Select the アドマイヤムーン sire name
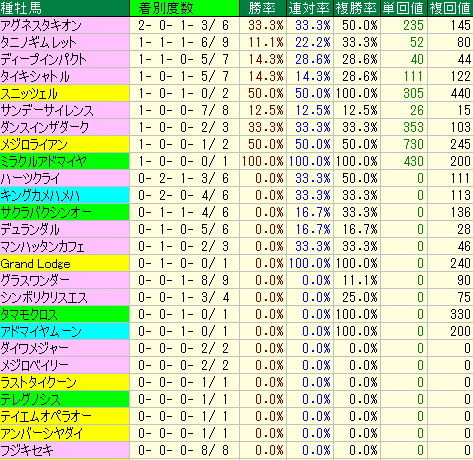 tap(41, 331)
